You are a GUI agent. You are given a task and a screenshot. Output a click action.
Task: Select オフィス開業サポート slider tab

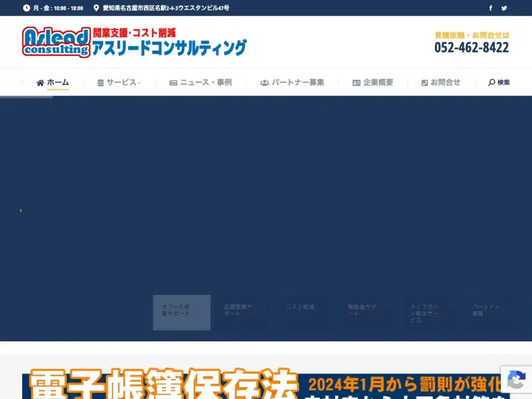pos(181,312)
